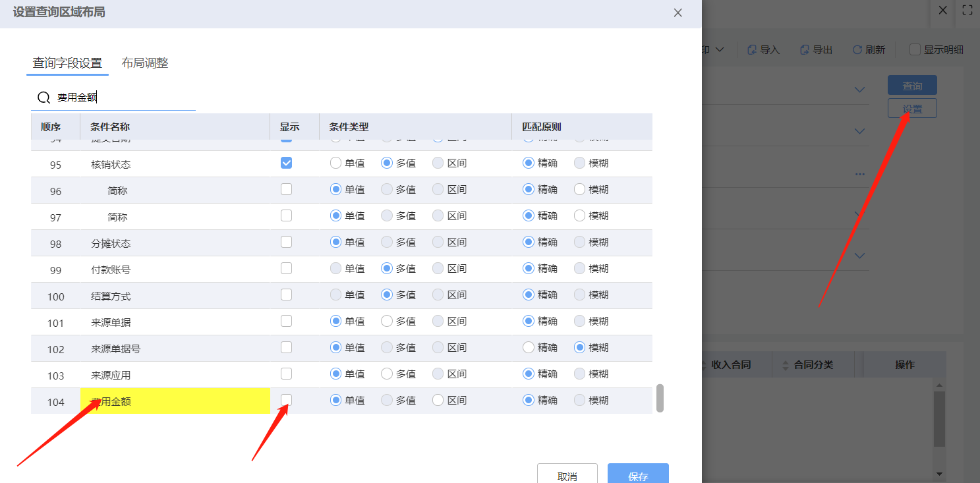Click the fullscreen icon at top right
This screenshot has width=980, height=483.
967,10
